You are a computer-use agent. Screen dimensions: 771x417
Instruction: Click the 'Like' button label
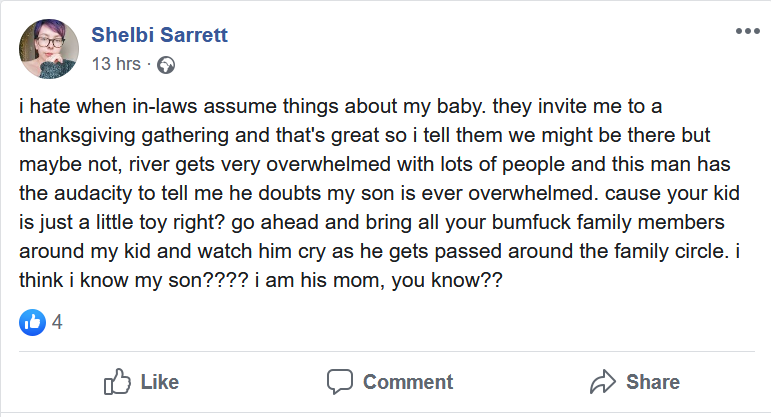[x=160, y=382]
